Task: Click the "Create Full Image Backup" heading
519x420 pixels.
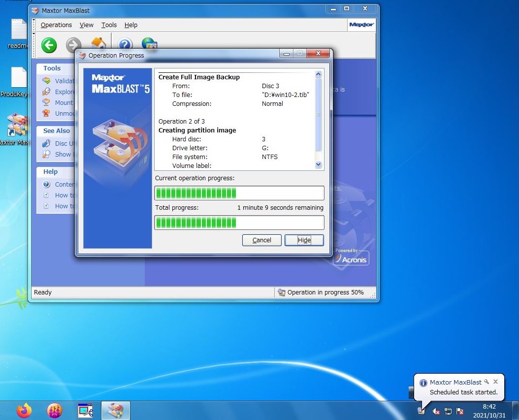Action: pos(199,77)
